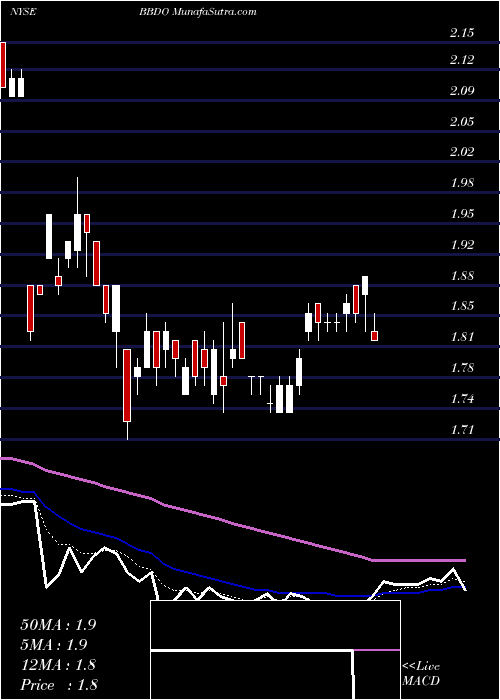The height and width of the screenshot is (700, 500).
Task: Click the NYSE exchange label
Action: point(22,12)
